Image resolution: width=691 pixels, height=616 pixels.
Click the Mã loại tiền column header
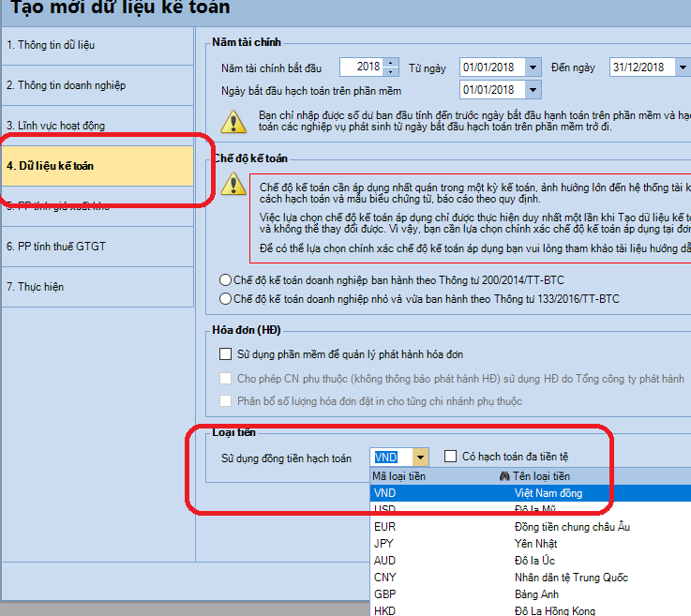click(434, 476)
